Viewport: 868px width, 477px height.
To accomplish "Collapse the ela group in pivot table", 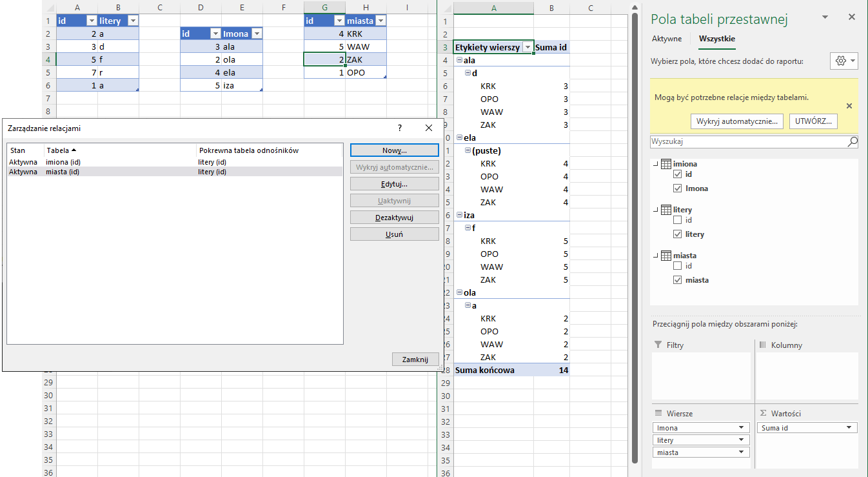I will [x=459, y=137].
